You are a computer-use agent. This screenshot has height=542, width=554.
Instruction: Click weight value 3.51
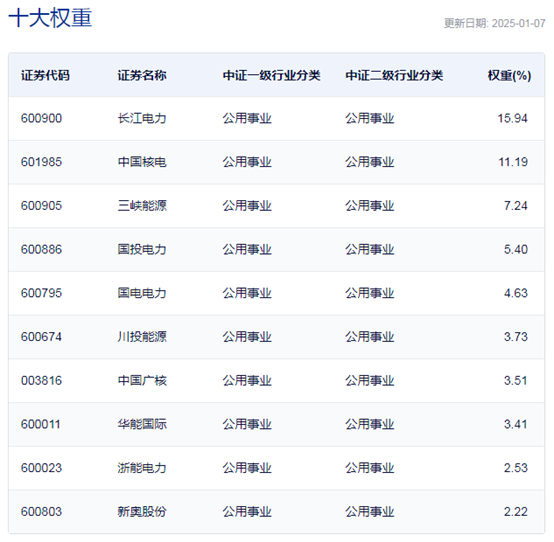coord(515,381)
